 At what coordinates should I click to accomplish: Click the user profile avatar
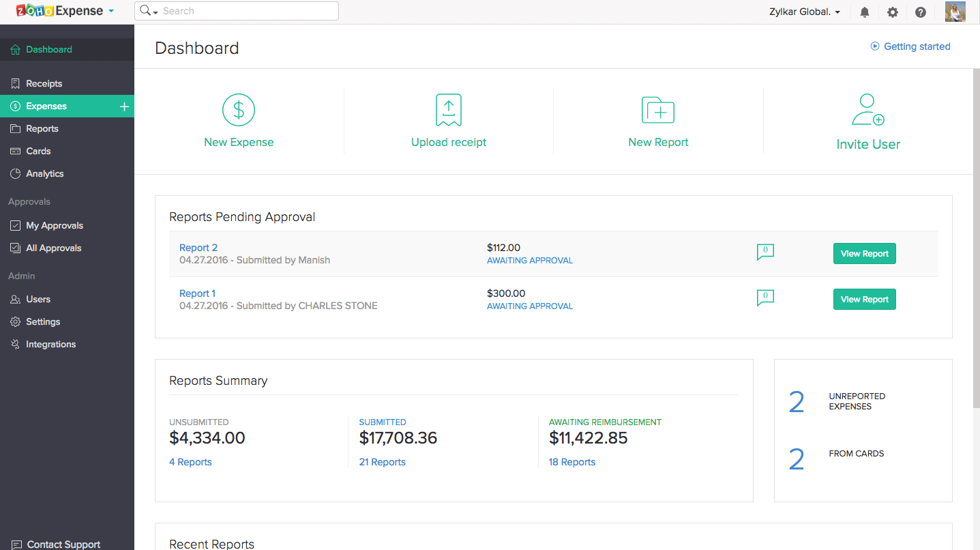[x=955, y=12]
